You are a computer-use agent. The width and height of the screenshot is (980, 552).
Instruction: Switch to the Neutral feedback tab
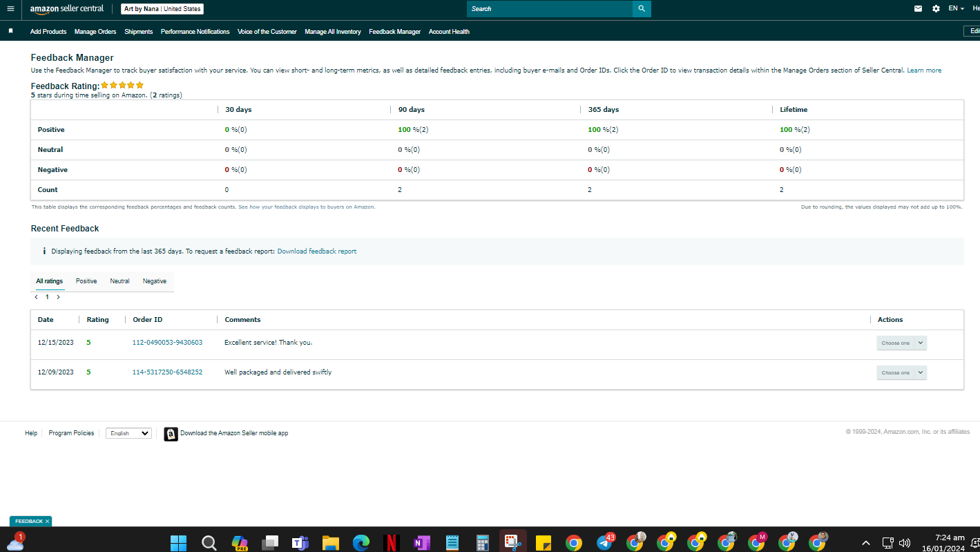(119, 281)
